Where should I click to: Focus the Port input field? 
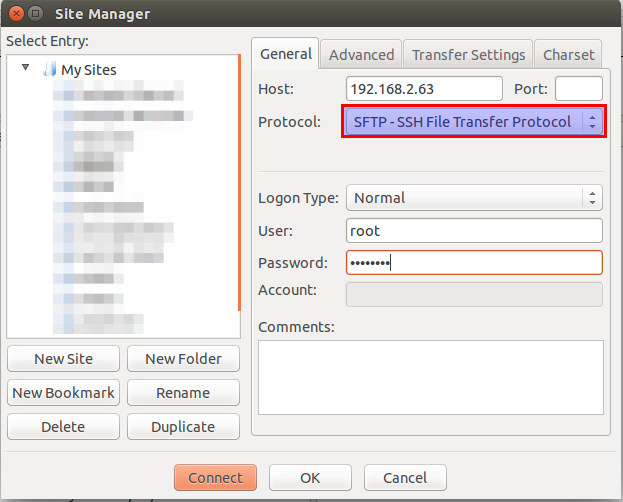click(x=578, y=89)
